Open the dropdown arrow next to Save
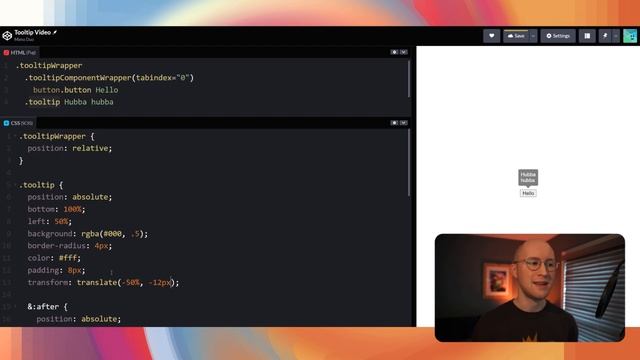This screenshot has height=360, width=640. pyautogui.click(x=533, y=36)
